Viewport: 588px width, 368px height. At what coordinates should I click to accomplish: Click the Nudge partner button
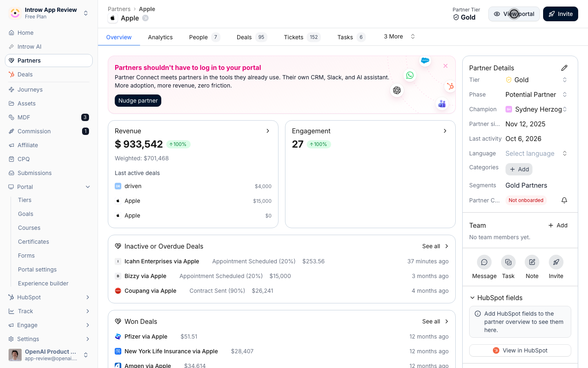(138, 101)
